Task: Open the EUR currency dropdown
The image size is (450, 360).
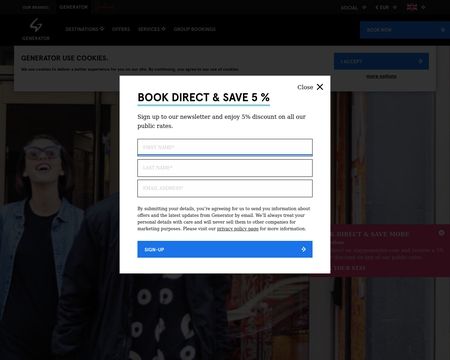Action: coord(386,7)
